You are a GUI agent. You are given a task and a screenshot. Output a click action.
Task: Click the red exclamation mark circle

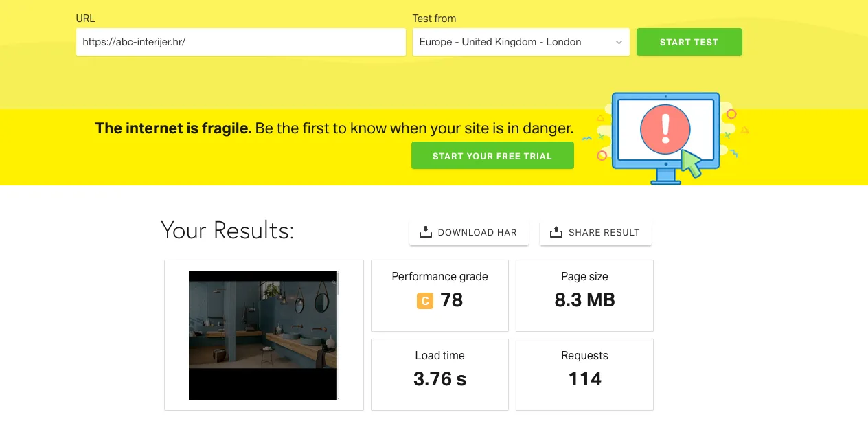tap(665, 129)
